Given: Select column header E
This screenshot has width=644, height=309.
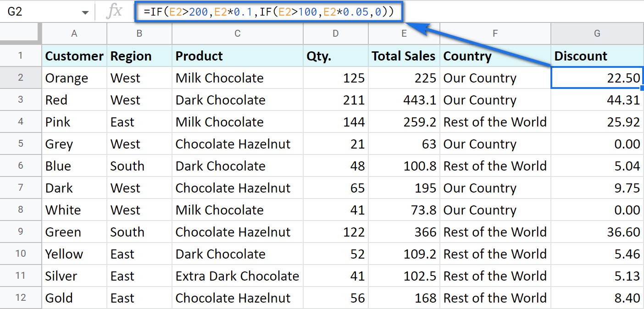Looking at the screenshot, I should click(404, 33).
